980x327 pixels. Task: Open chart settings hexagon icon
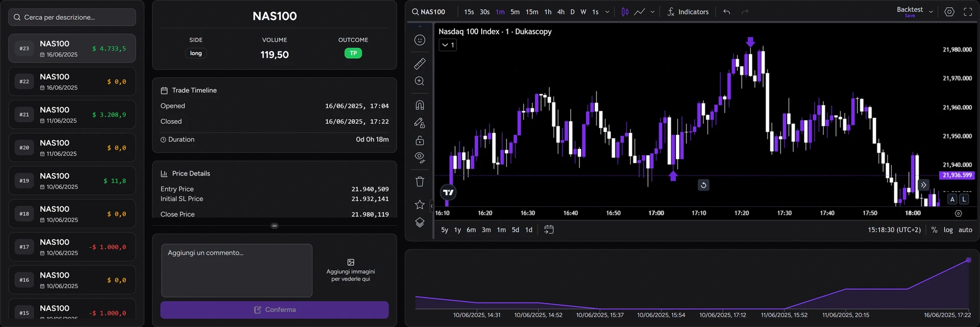[x=949, y=12]
